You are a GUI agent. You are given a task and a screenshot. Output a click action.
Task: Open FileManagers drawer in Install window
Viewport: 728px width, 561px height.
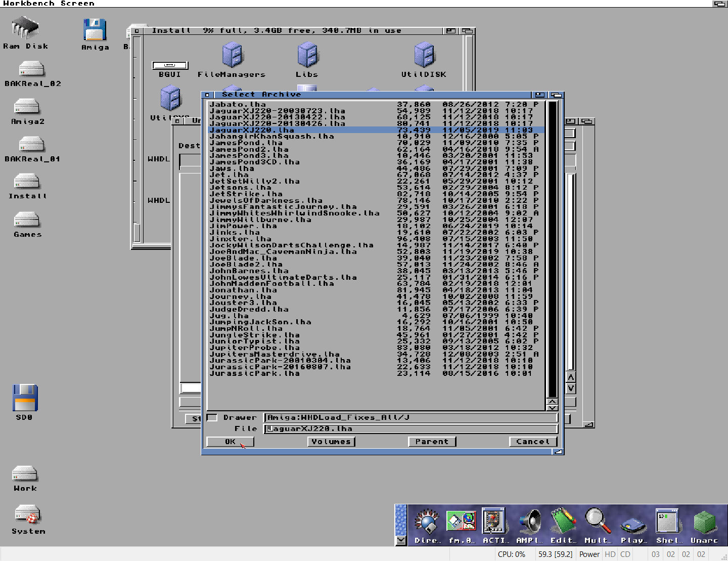(232, 55)
